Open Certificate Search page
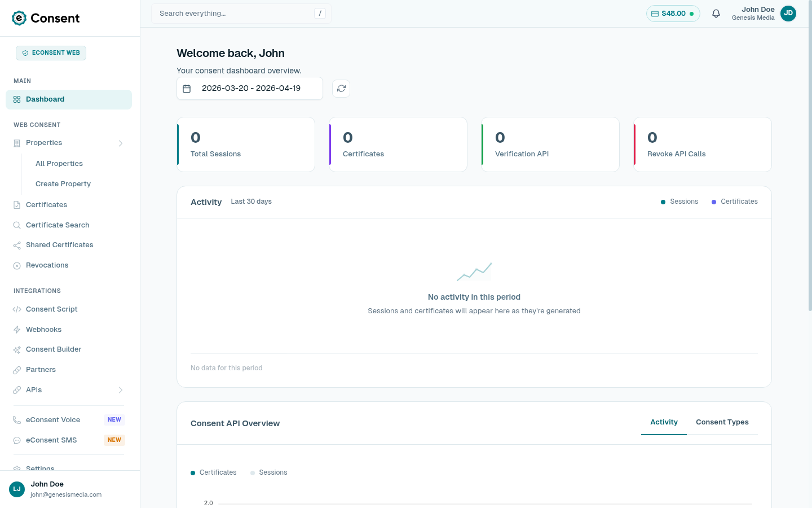This screenshot has width=812, height=508. (69, 225)
